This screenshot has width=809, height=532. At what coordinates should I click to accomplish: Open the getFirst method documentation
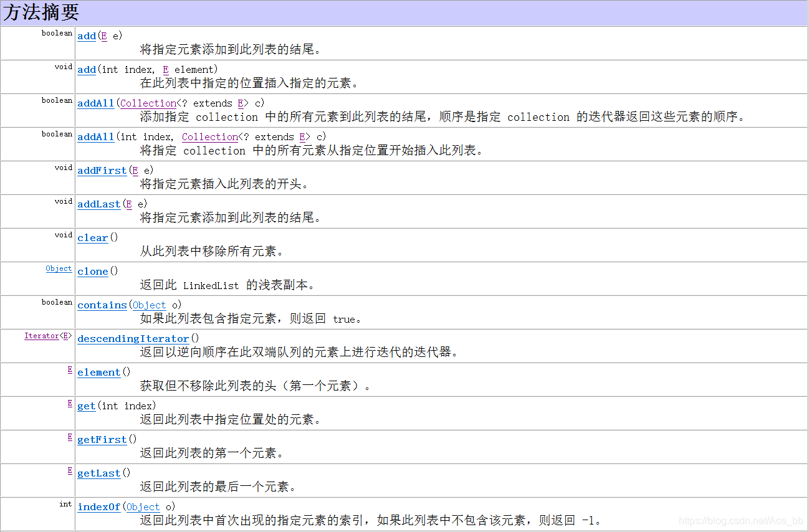pos(102,440)
